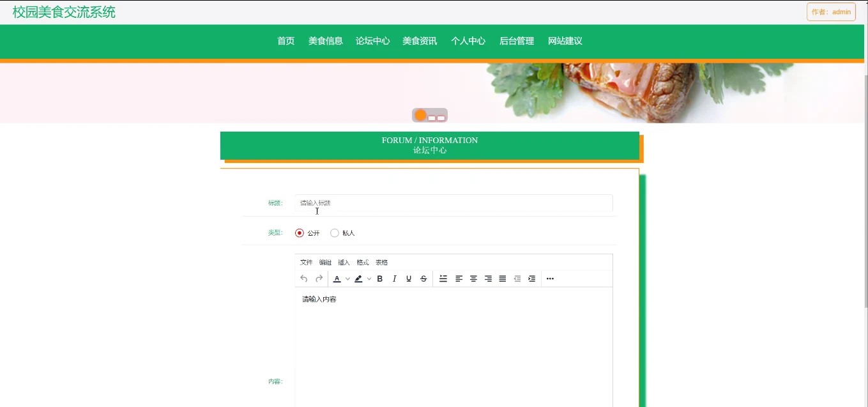Click the FORUM / INFORMATION heading text
868x407 pixels.
click(x=430, y=141)
